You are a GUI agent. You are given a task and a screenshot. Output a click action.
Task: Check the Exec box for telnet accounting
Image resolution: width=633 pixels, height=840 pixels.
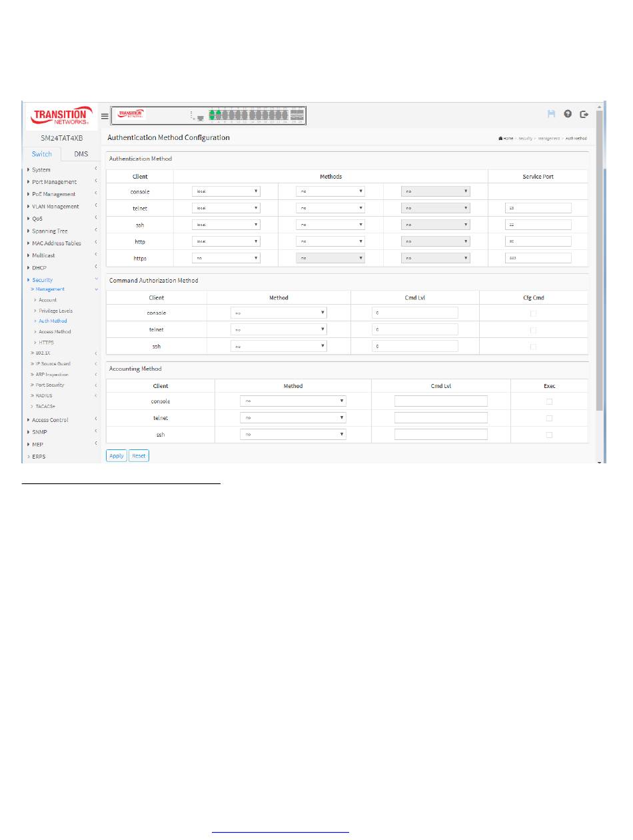549,418
